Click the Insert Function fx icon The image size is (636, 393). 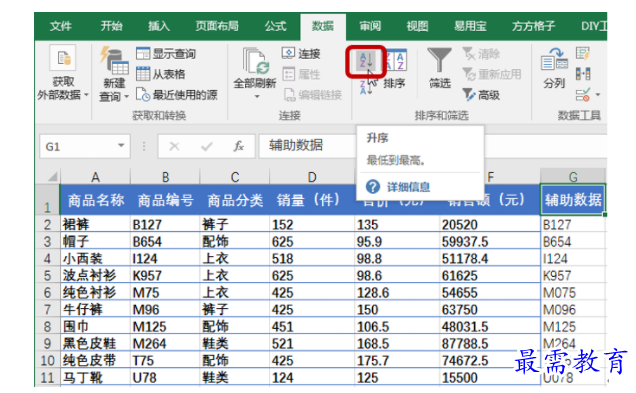(238, 146)
